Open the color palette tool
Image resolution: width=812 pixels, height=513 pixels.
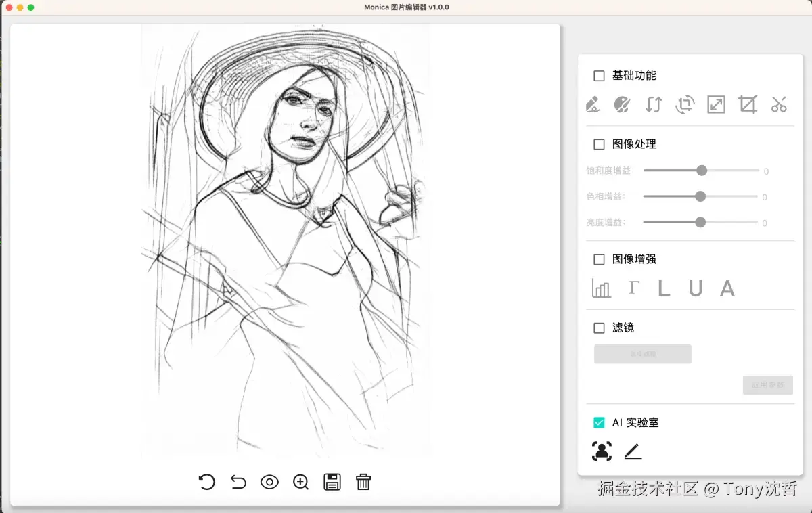tap(622, 104)
